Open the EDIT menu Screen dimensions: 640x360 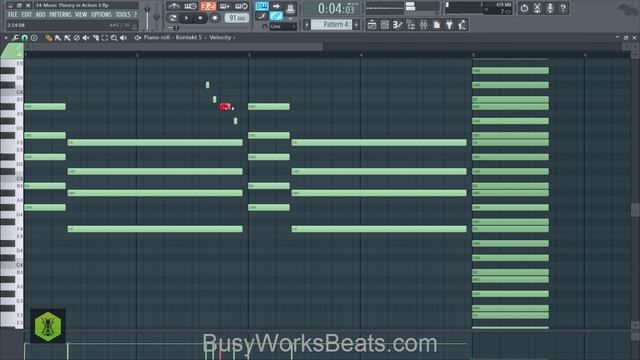[x=27, y=14]
